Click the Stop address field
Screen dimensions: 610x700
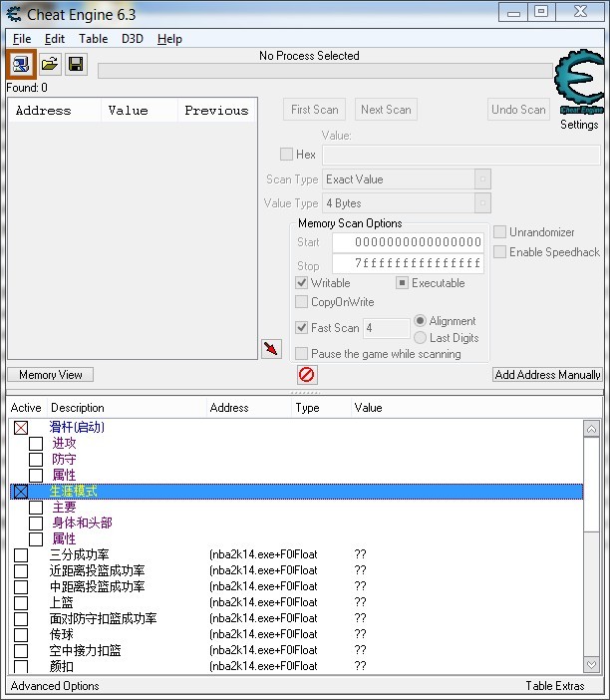(408, 263)
